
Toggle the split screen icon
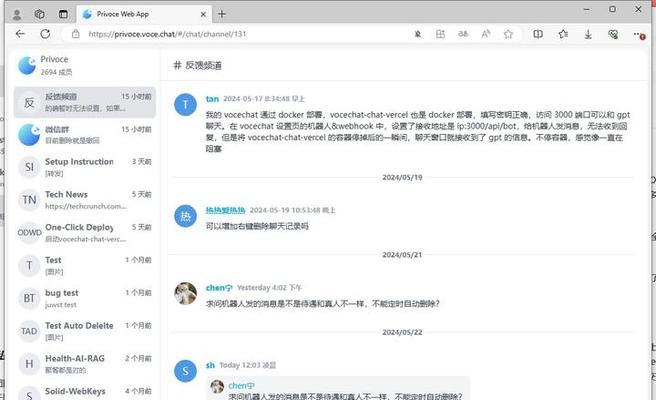click(x=538, y=34)
